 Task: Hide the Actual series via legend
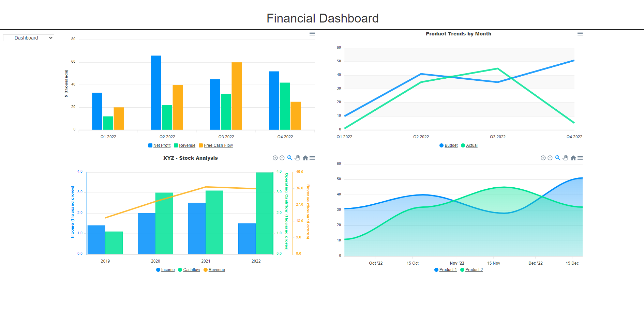click(x=469, y=145)
